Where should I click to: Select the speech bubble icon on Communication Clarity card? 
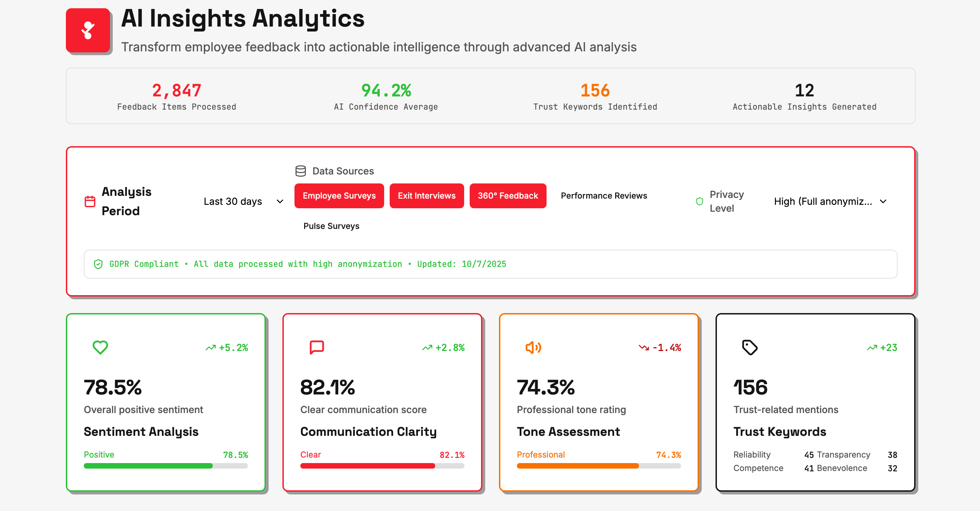click(x=317, y=347)
